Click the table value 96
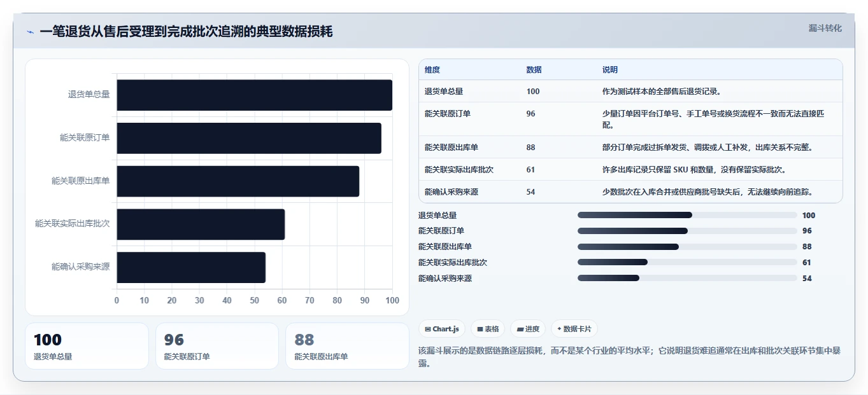This screenshot has width=868, height=395. click(x=531, y=114)
